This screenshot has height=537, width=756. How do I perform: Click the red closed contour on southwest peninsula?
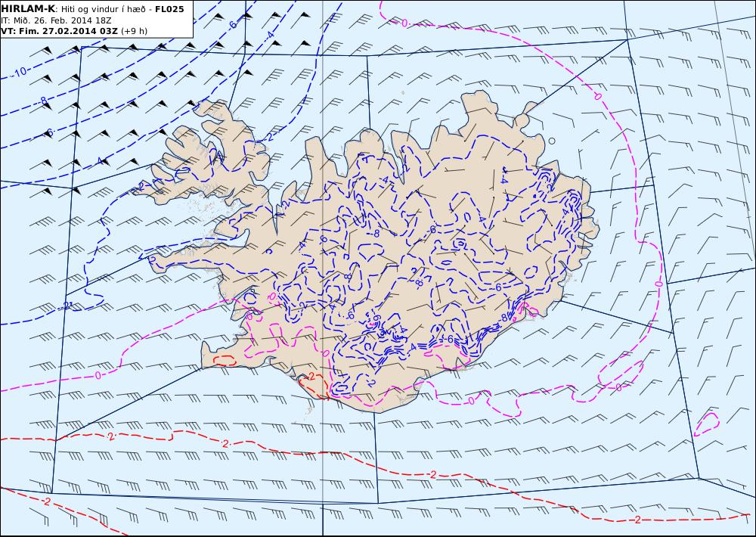[x=224, y=360]
